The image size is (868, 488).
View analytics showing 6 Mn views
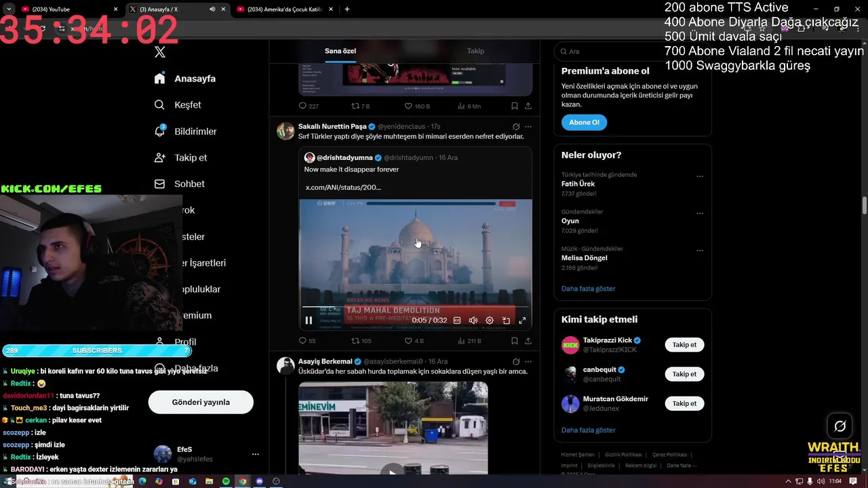coord(462,106)
